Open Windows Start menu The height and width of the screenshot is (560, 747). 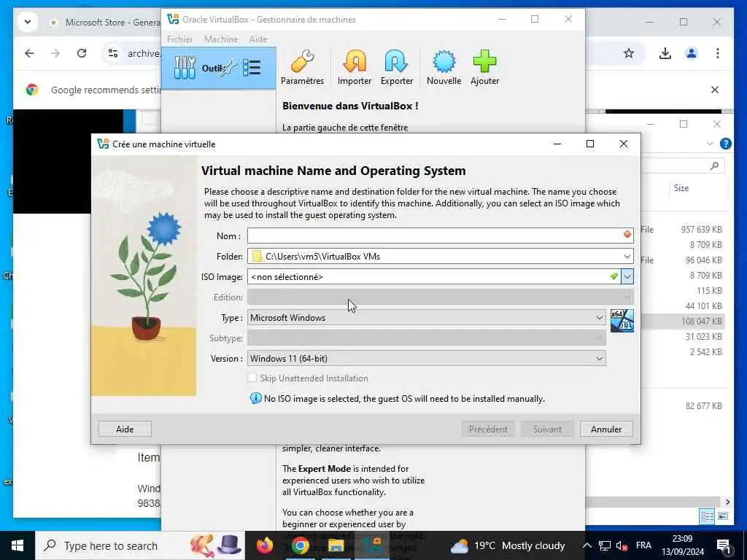click(18, 545)
